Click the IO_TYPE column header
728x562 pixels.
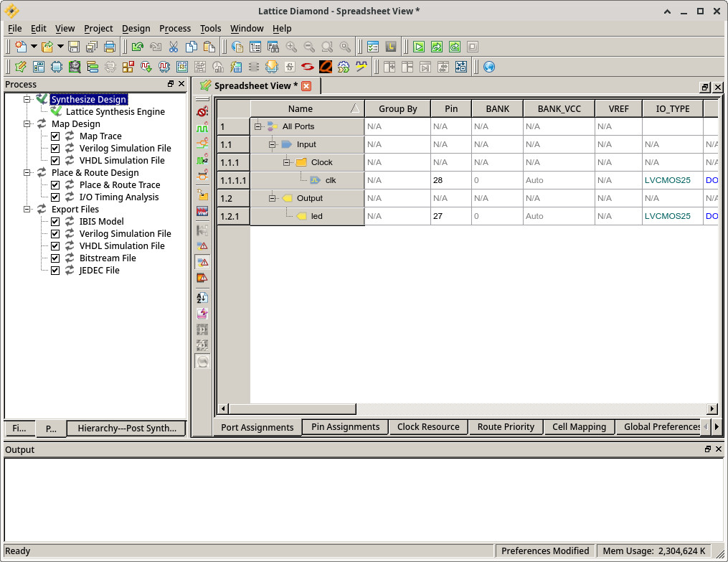[672, 108]
